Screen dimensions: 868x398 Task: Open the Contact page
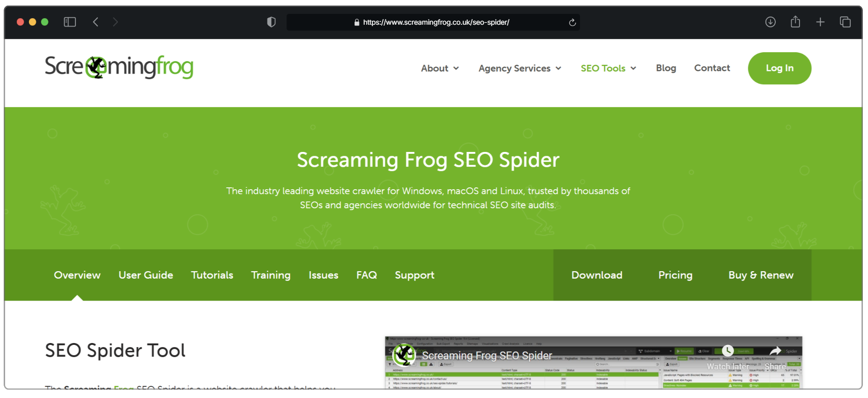(x=712, y=68)
